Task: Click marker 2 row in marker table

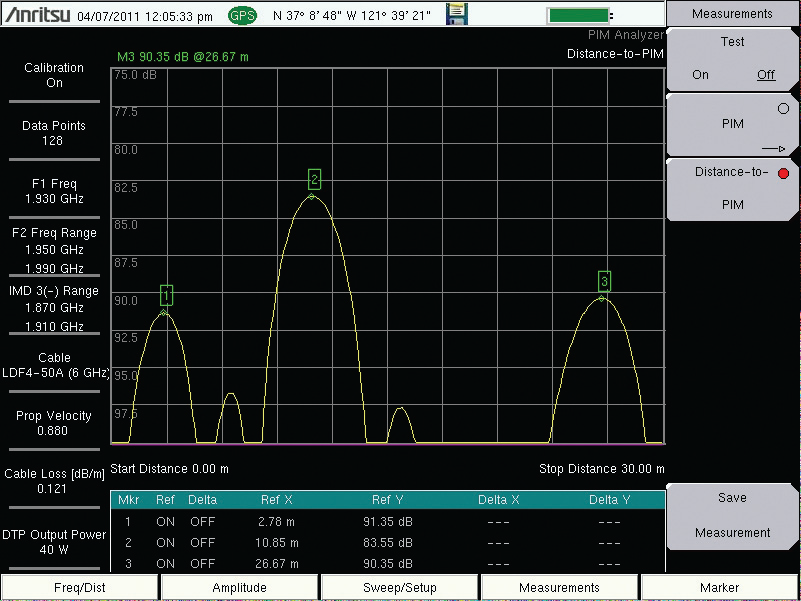Action: click(387, 543)
